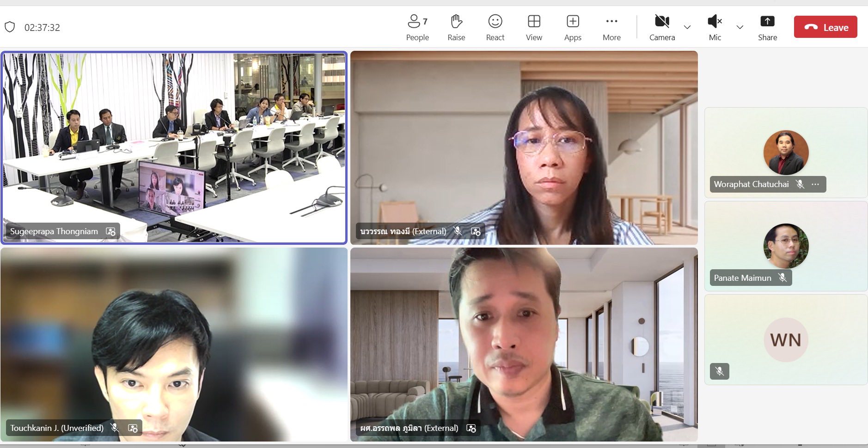Turn on the Camera

pyautogui.click(x=661, y=27)
